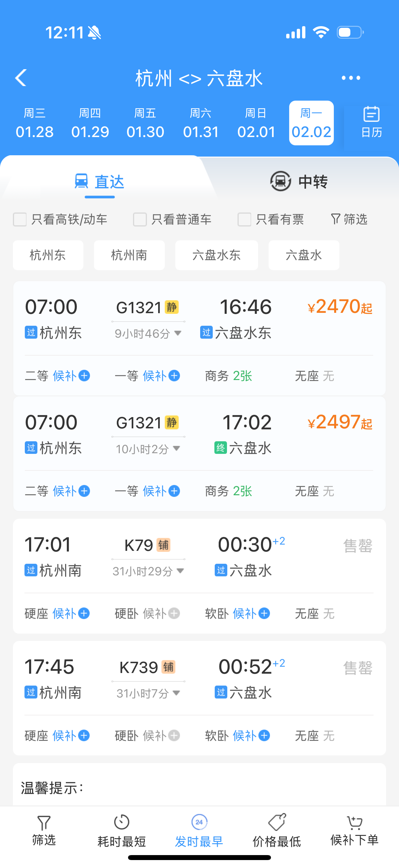Enable only high-speed trains checkbox
Image resolution: width=399 pixels, height=868 pixels.
point(20,219)
